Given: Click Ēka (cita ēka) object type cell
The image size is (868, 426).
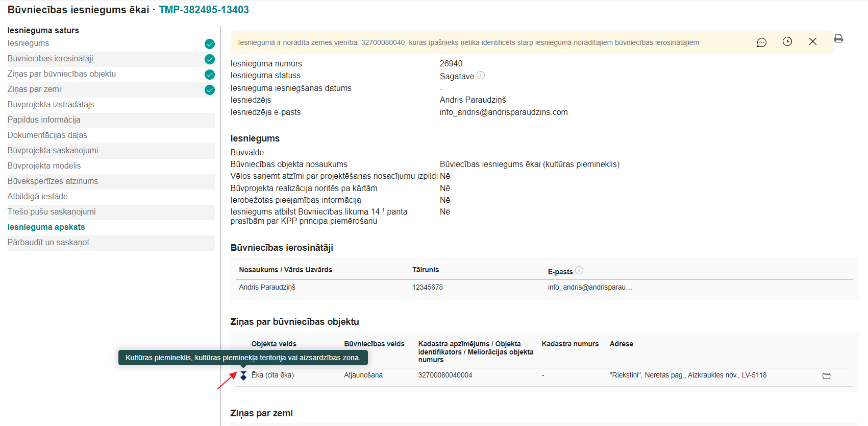Looking at the screenshot, I should (272, 375).
